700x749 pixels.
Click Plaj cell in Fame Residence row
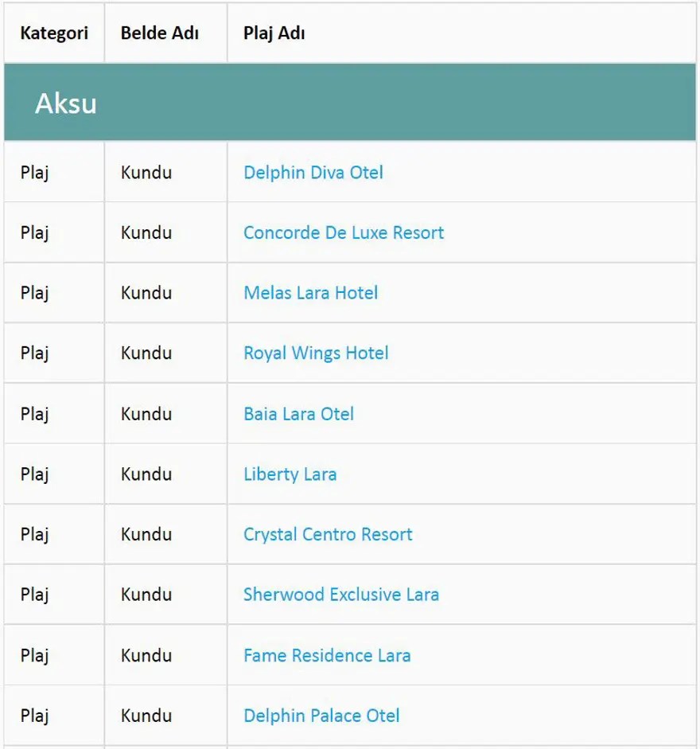click(35, 656)
